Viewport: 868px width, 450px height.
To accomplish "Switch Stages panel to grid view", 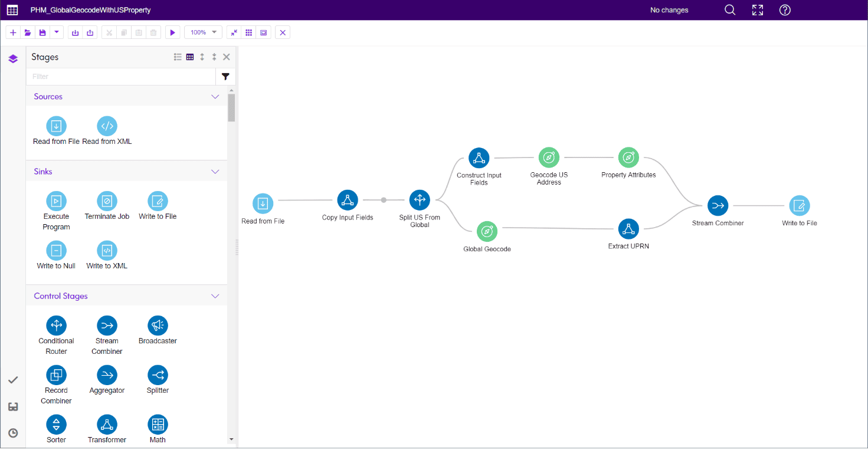I will tap(190, 57).
